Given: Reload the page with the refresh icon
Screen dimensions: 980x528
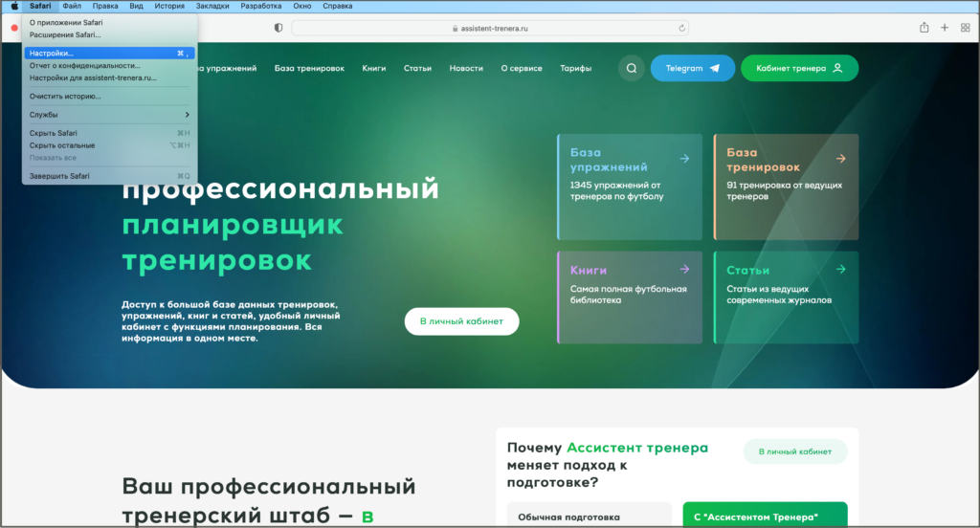Looking at the screenshot, I should pos(681,28).
